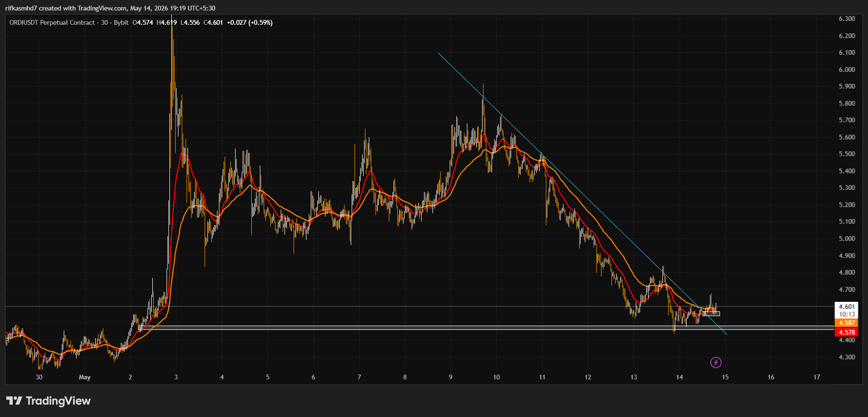Screen dimensions: 868x417
Task: Select the red 4.578 price label
Action: coord(847,332)
